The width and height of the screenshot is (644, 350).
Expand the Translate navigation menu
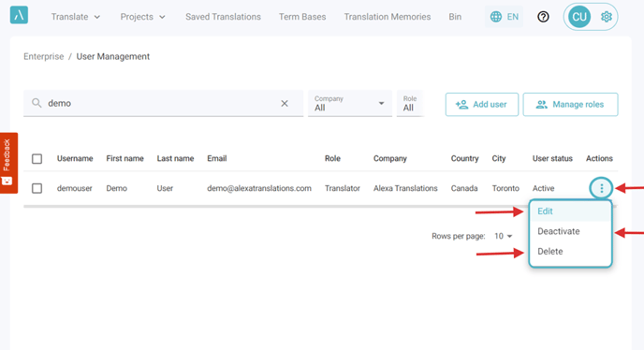pos(76,17)
